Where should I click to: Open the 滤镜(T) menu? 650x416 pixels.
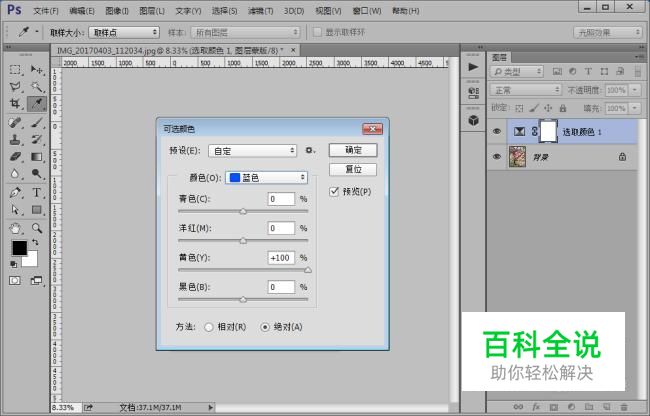tap(260, 11)
